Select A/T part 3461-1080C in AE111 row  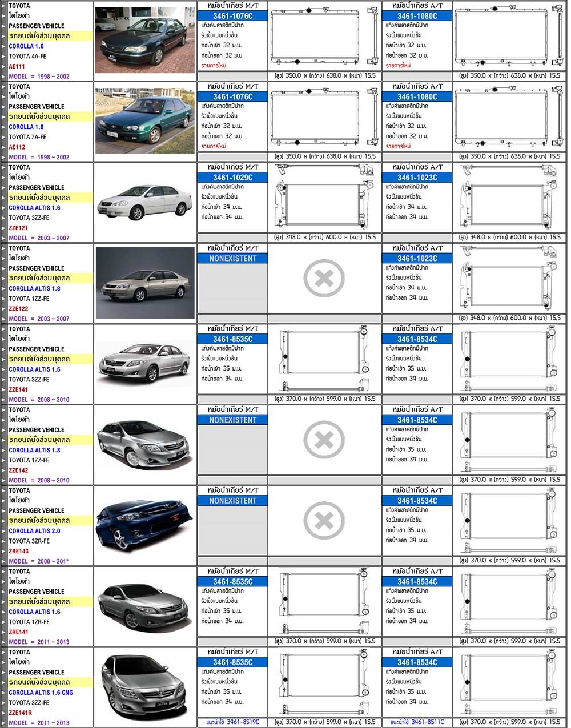(417, 16)
